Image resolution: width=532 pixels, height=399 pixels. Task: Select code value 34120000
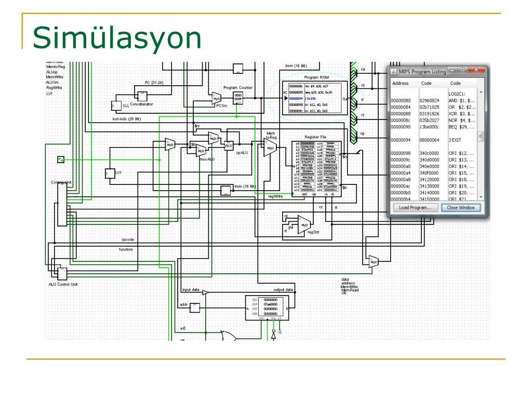[x=429, y=179]
